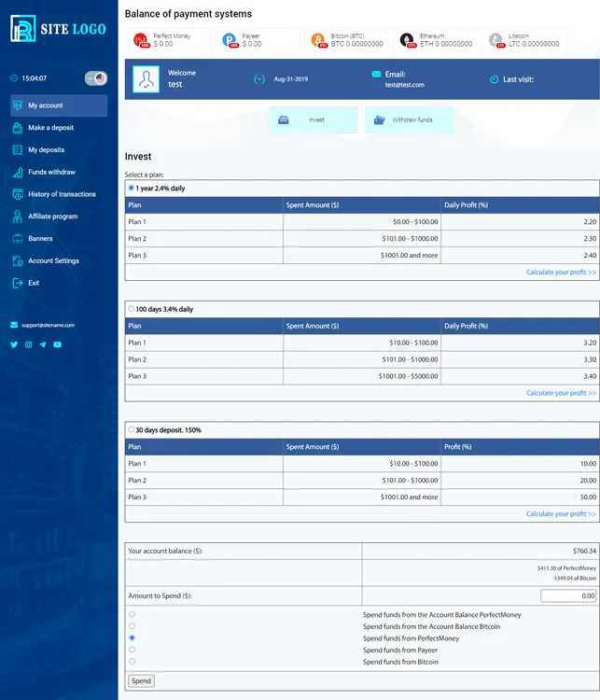Open the Twitter social icon
This screenshot has height=700, width=600.
14,344
